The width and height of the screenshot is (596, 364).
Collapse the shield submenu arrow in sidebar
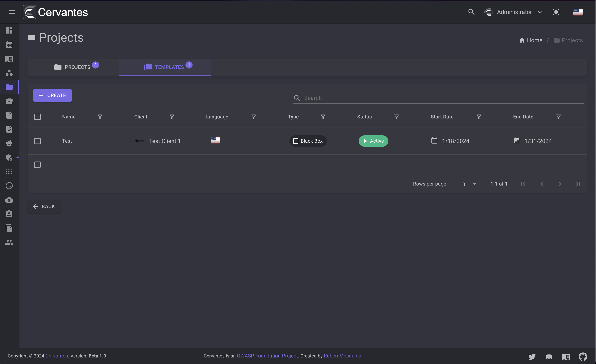17,158
